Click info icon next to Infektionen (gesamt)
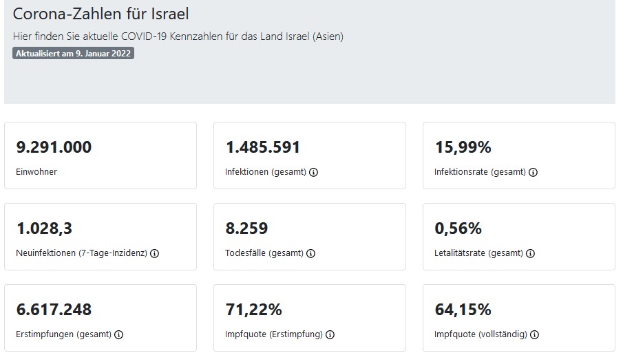 [313, 172]
